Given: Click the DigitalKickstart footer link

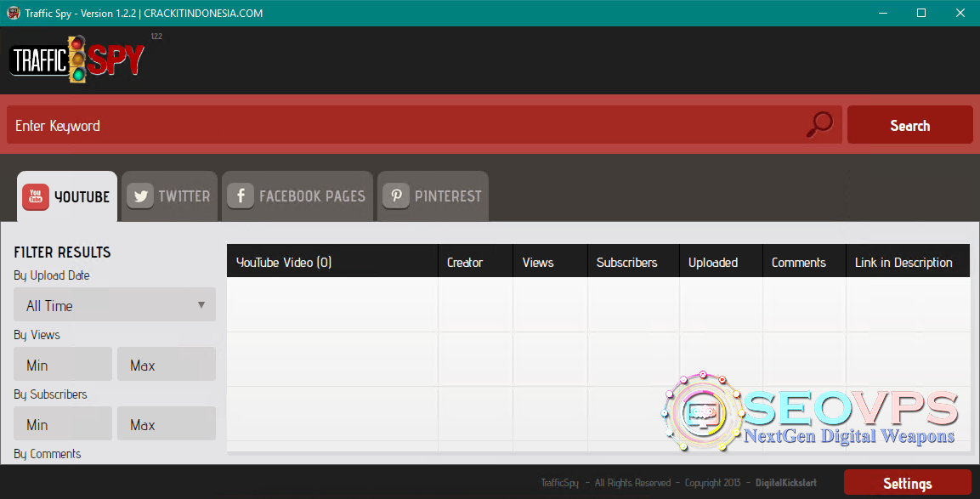Looking at the screenshot, I should click(786, 483).
